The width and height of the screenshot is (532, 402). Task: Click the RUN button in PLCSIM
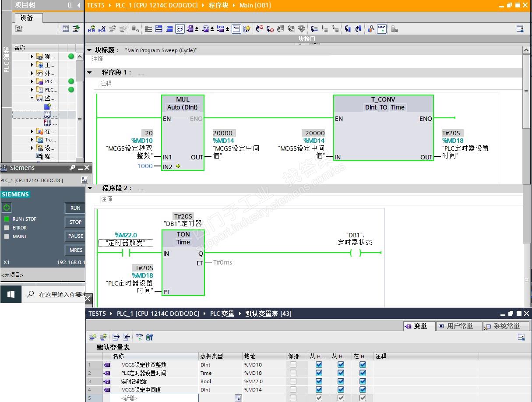(75, 208)
